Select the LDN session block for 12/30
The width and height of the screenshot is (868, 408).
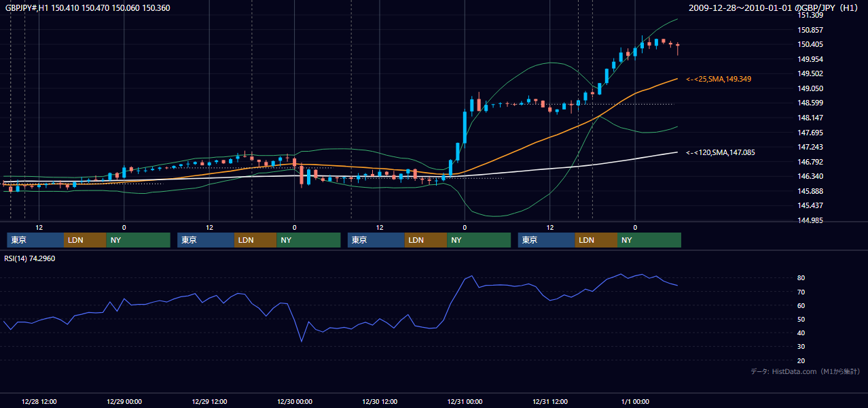pyautogui.click(x=426, y=240)
